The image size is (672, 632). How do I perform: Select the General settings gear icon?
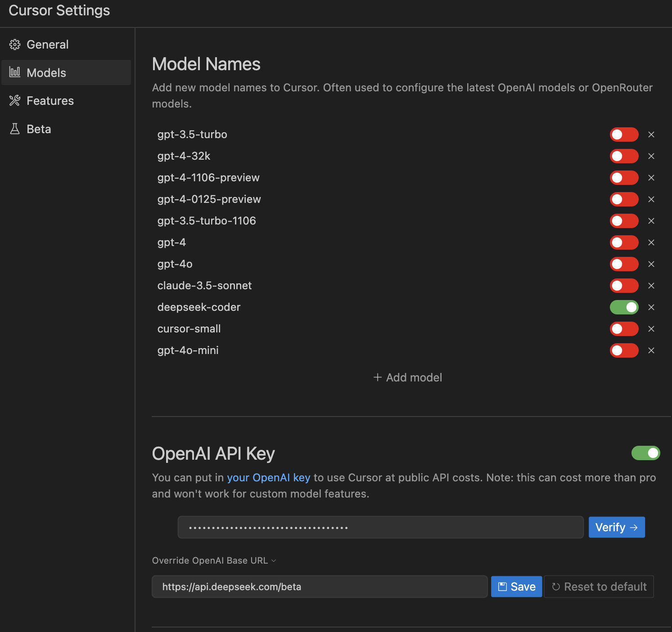[x=15, y=44]
